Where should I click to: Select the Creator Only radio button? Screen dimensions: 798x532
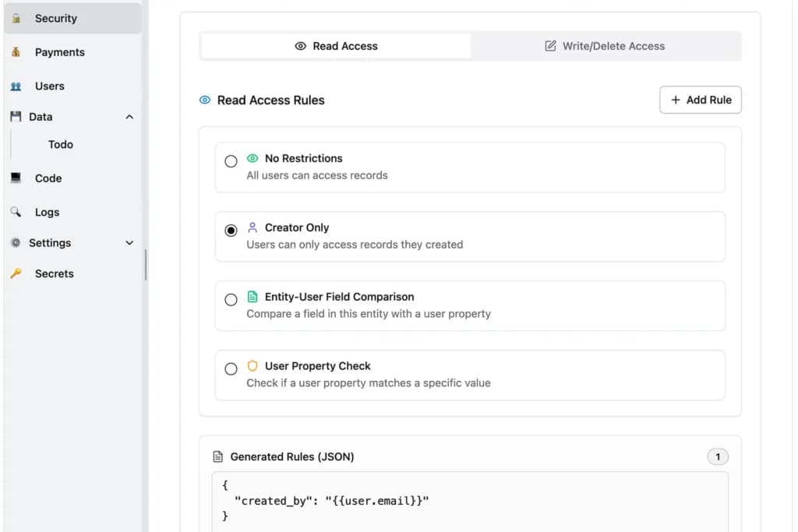[x=231, y=231]
